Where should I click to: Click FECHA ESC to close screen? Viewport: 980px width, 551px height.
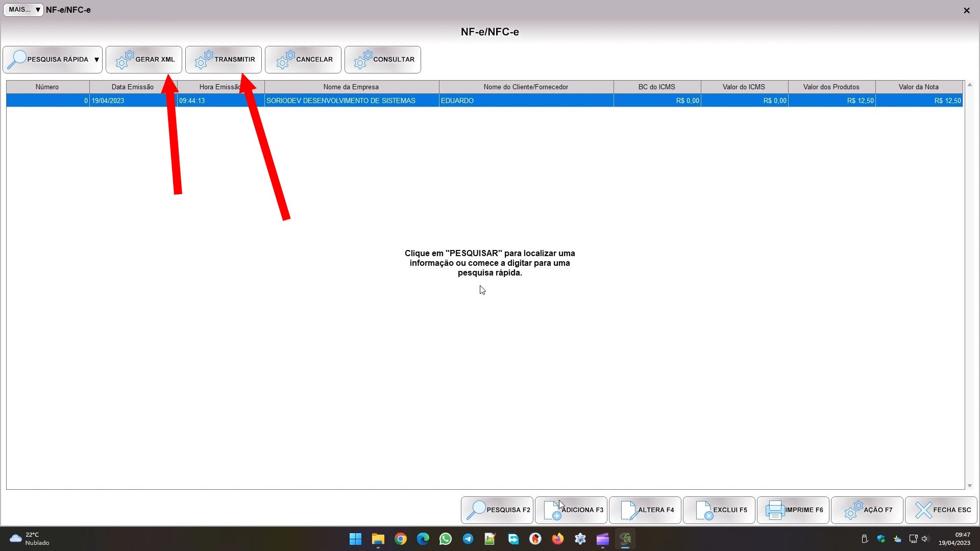click(x=941, y=510)
